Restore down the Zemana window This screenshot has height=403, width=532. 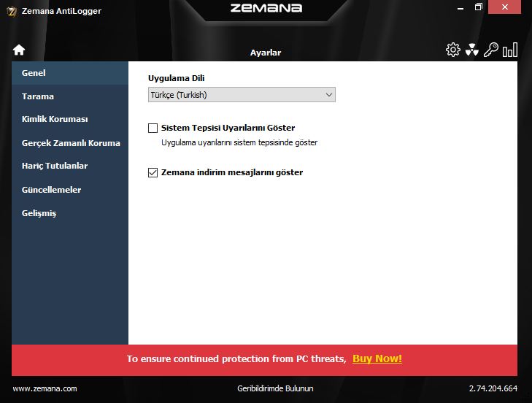(x=479, y=7)
